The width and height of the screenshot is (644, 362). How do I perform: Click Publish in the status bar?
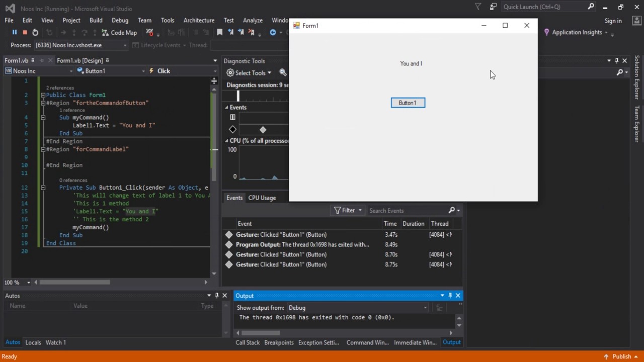tap(621, 356)
